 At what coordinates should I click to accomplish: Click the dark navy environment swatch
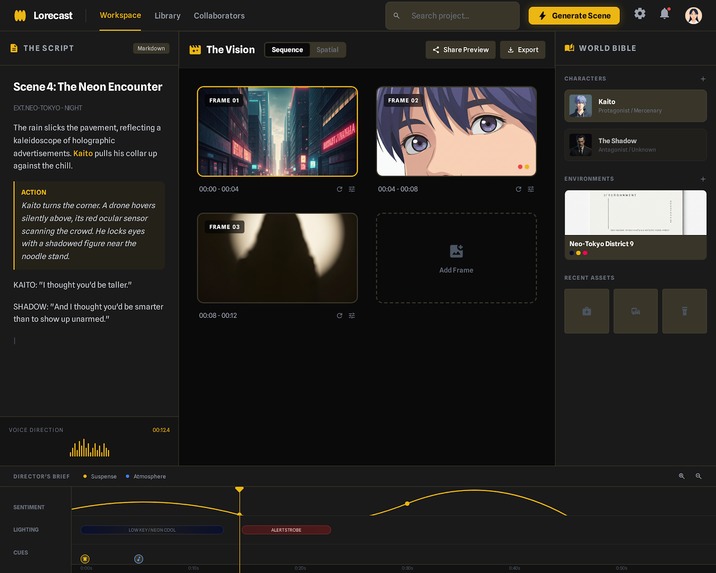coord(572,253)
